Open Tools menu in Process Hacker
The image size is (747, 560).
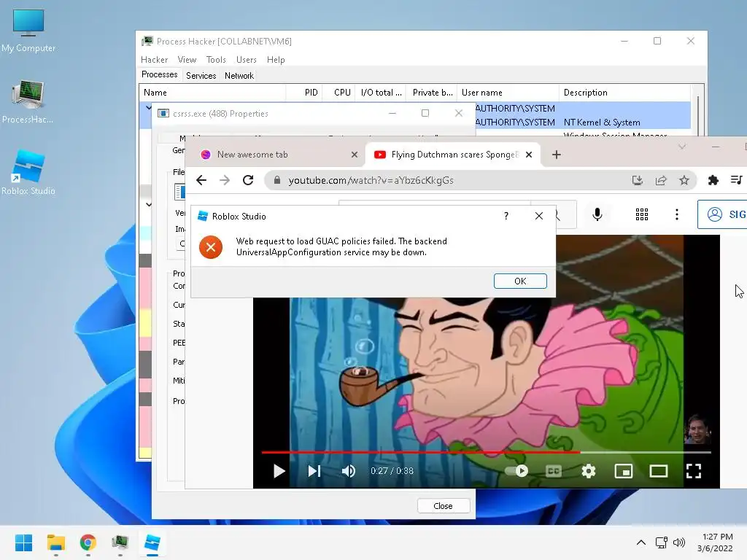pyautogui.click(x=216, y=60)
